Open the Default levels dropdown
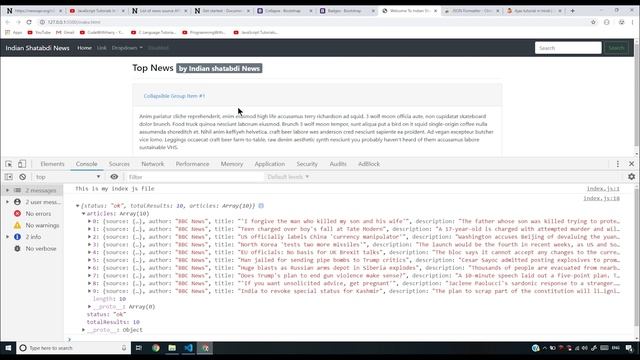This screenshot has height=360, width=640. coord(288,177)
